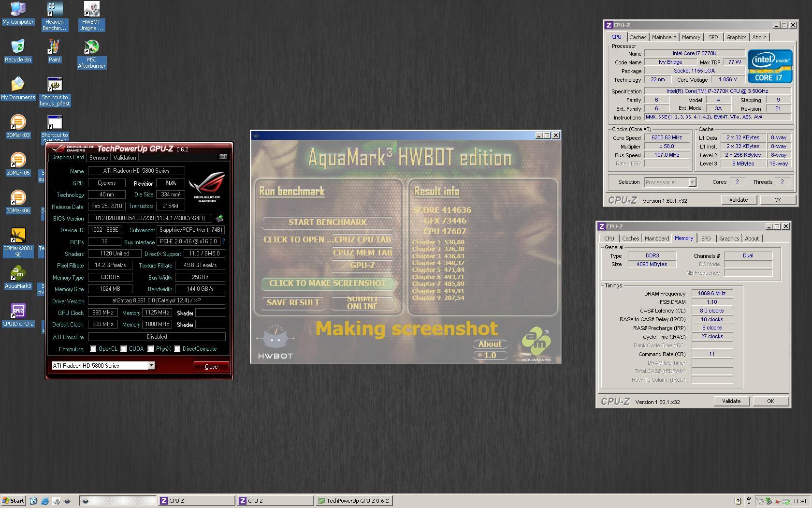Open About tab in bottom CPU-Z window
The image size is (812, 508).
pyautogui.click(x=752, y=239)
